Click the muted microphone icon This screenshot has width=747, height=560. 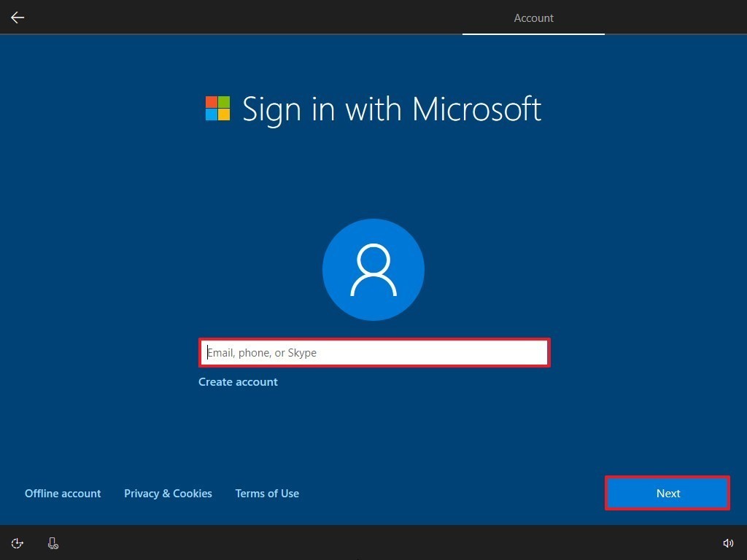[x=53, y=542]
